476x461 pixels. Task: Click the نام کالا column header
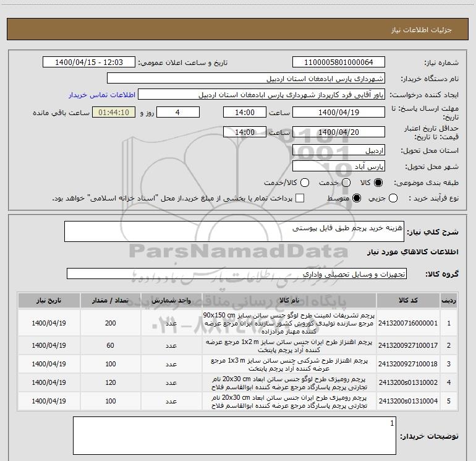coord(289,301)
